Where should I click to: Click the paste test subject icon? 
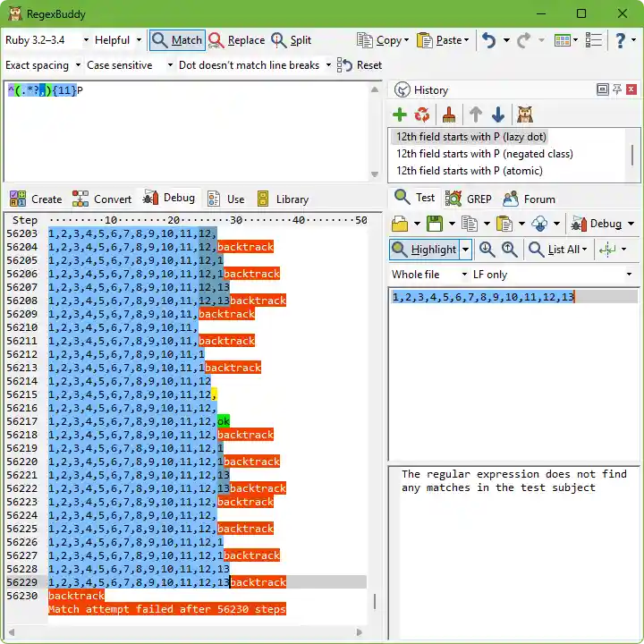pyautogui.click(x=504, y=225)
